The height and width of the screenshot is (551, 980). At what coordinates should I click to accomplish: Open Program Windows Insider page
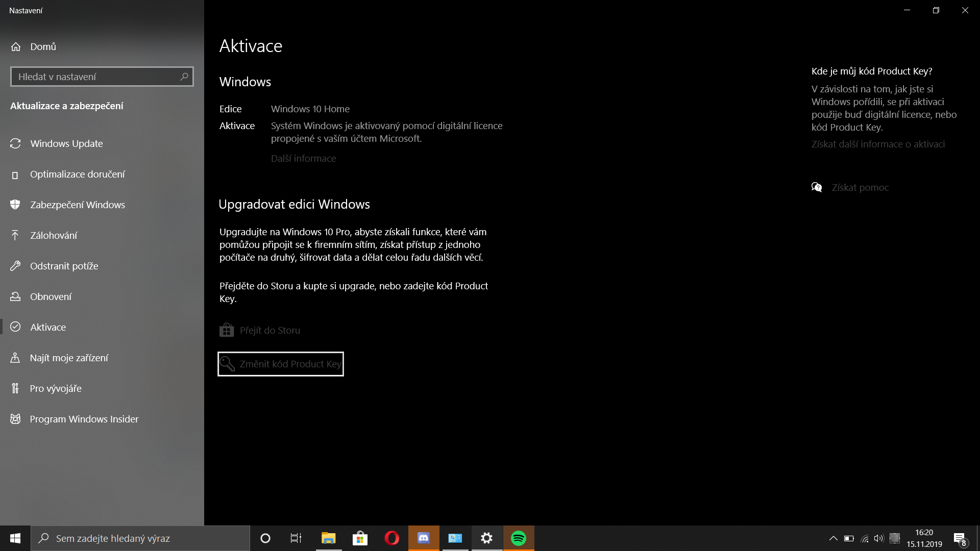[x=84, y=419]
